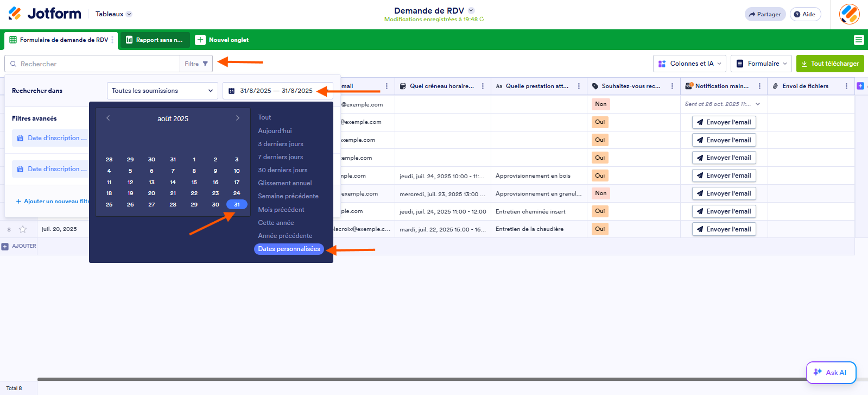Screen dimensions: 868x395
Task: Expand the Tableaux product switcher
Action: coord(113,14)
